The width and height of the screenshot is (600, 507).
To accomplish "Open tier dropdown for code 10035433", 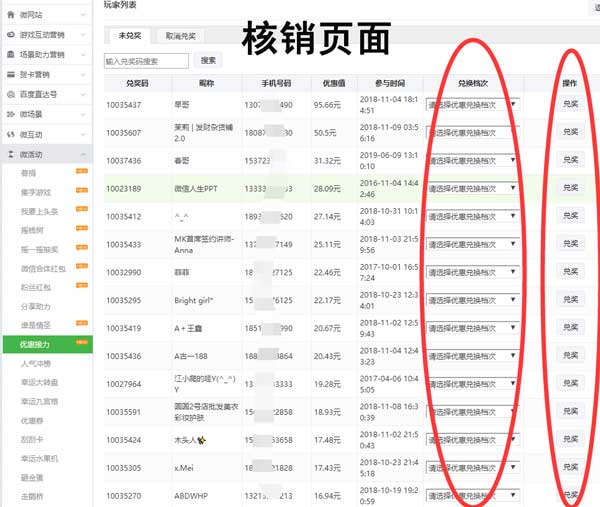I will (473, 245).
